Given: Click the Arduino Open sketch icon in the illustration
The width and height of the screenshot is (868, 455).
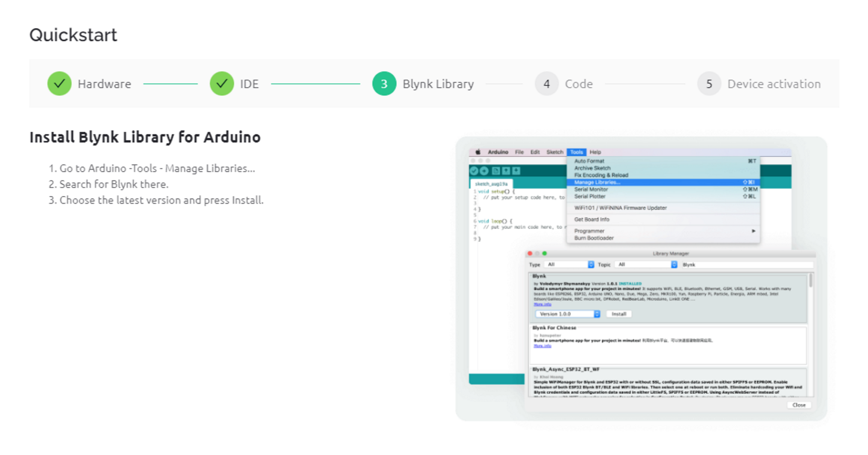Looking at the screenshot, I should pyautogui.click(x=506, y=171).
